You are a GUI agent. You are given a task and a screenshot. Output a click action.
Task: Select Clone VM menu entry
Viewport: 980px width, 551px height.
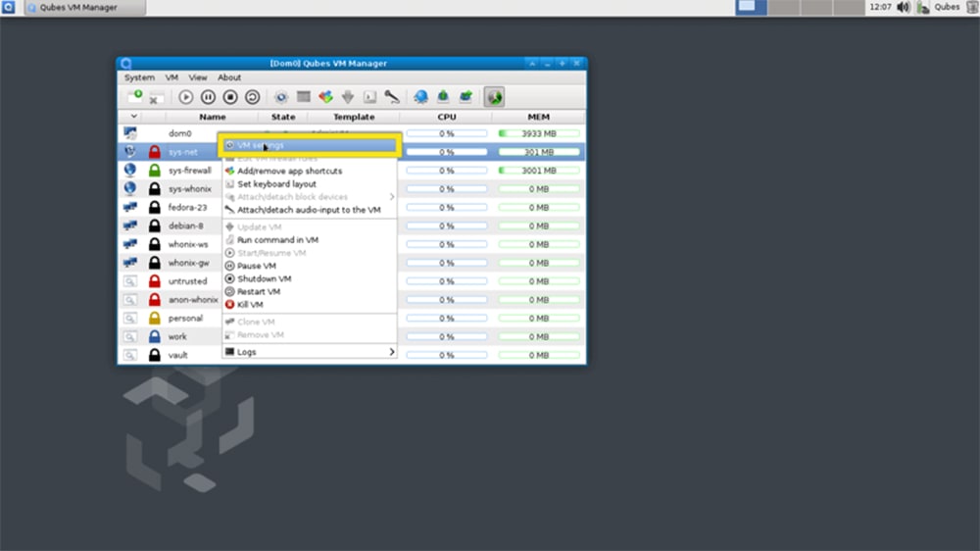[310, 323]
